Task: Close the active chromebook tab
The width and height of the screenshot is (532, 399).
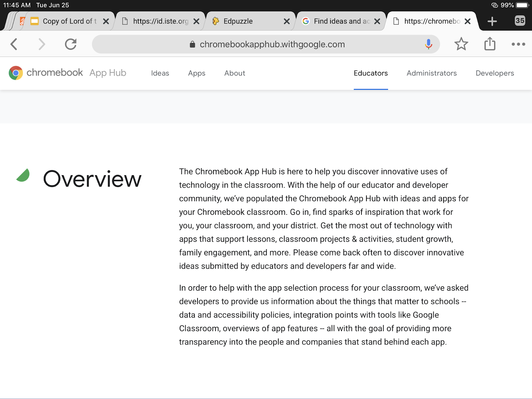Action: (x=467, y=21)
